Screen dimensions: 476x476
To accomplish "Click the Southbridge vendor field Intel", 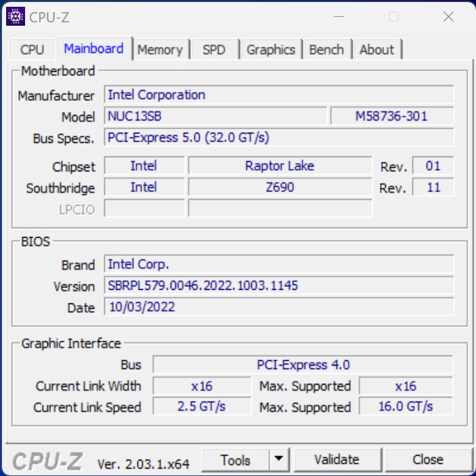I will (144, 187).
